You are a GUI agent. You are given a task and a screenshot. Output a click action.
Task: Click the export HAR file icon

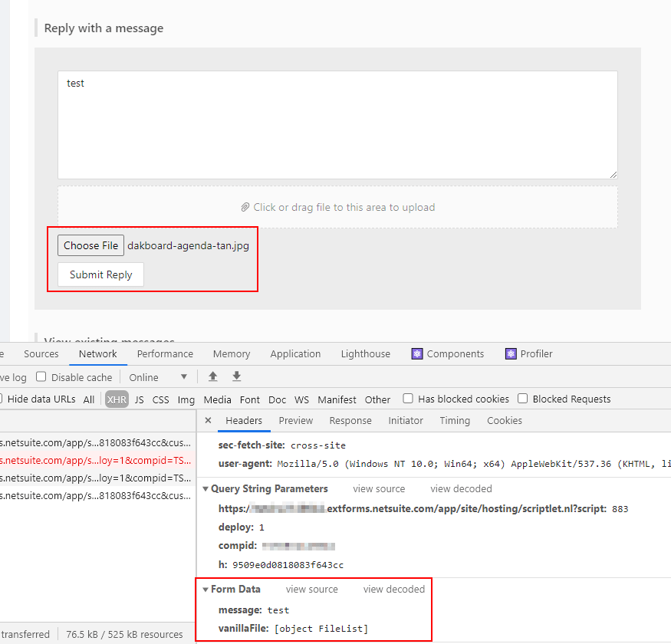coord(236,376)
